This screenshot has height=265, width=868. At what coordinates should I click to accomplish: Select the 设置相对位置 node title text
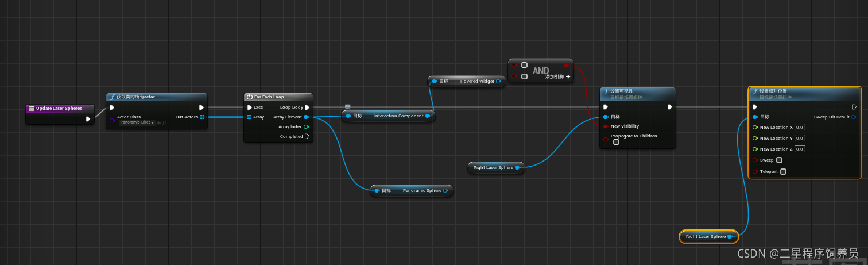773,91
